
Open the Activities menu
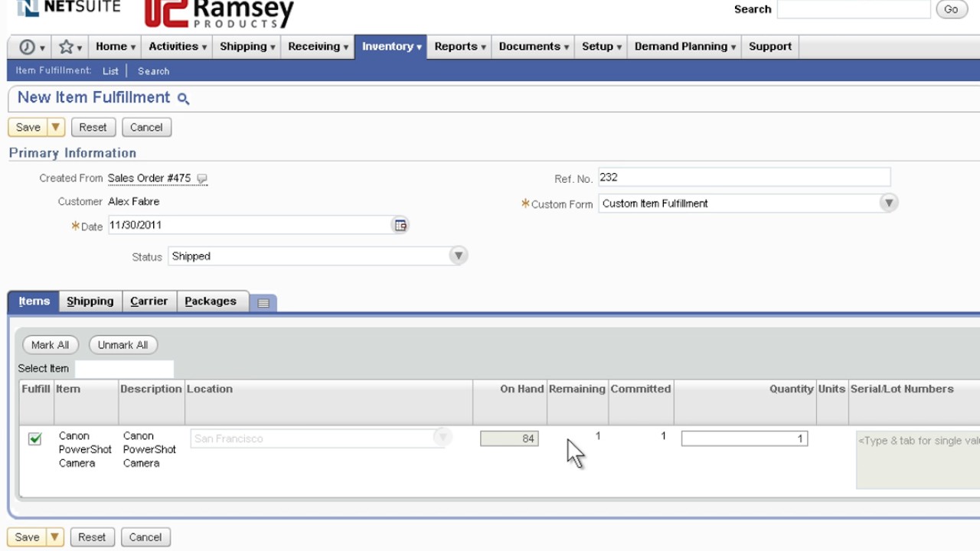pos(178,47)
